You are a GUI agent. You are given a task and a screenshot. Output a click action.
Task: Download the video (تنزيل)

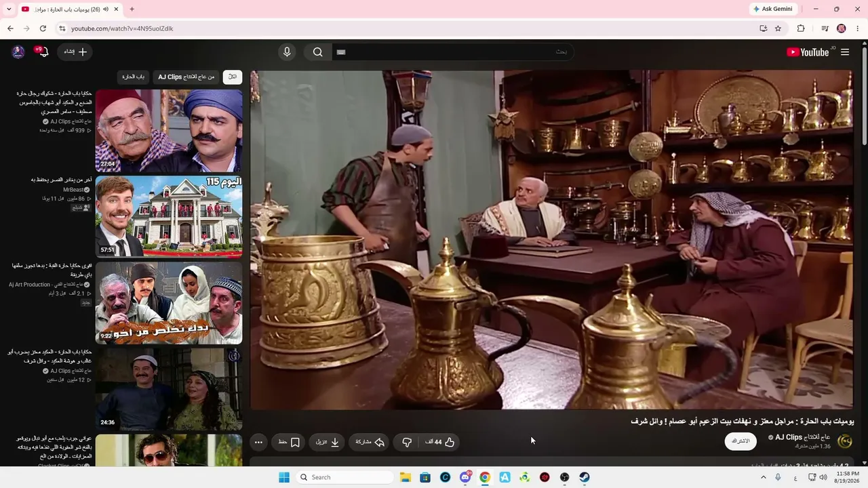tap(328, 442)
